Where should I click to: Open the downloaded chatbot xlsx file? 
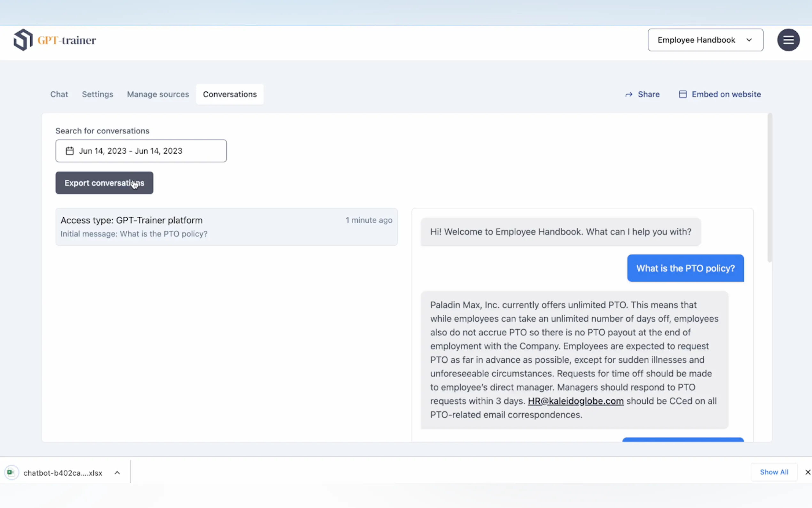[x=63, y=473]
